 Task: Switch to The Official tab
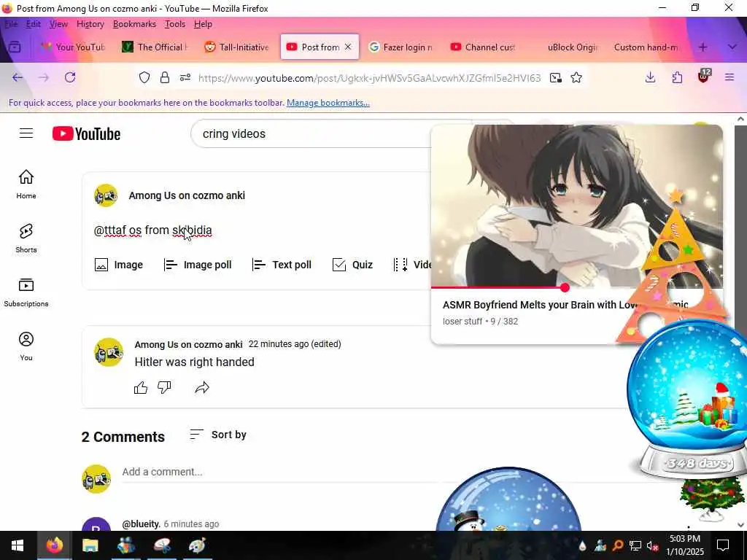click(155, 47)
